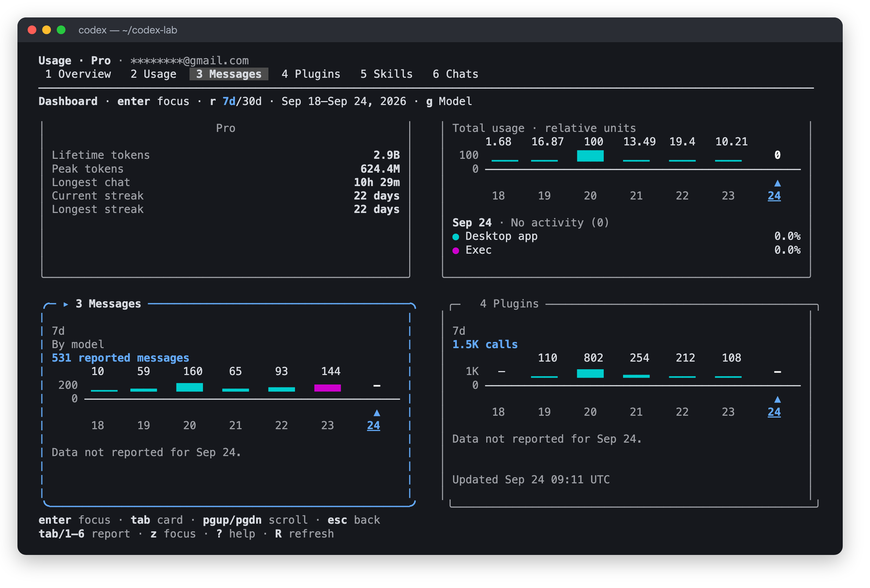Click the Pro heading in stats panel
The image size is (870, 588).
pos(226,128)
